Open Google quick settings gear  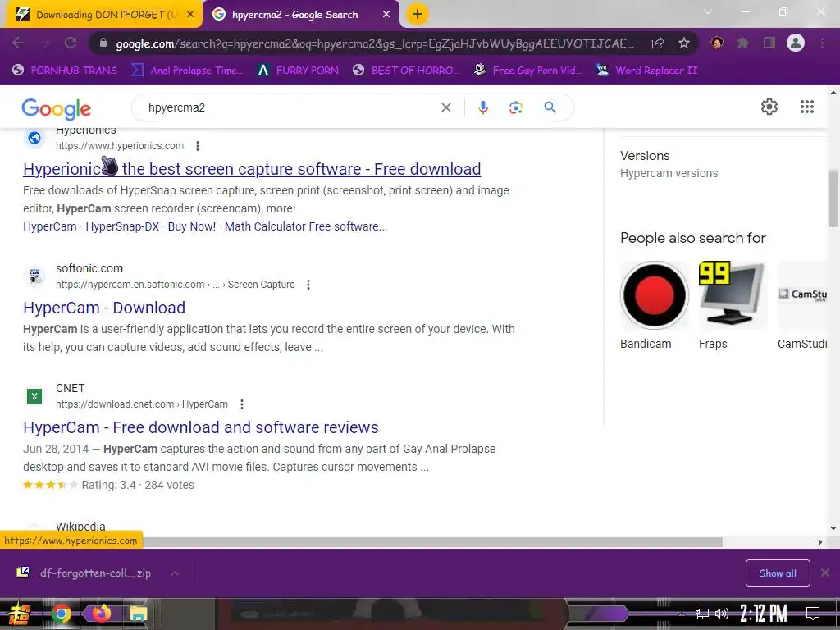[x=769, y=107]
